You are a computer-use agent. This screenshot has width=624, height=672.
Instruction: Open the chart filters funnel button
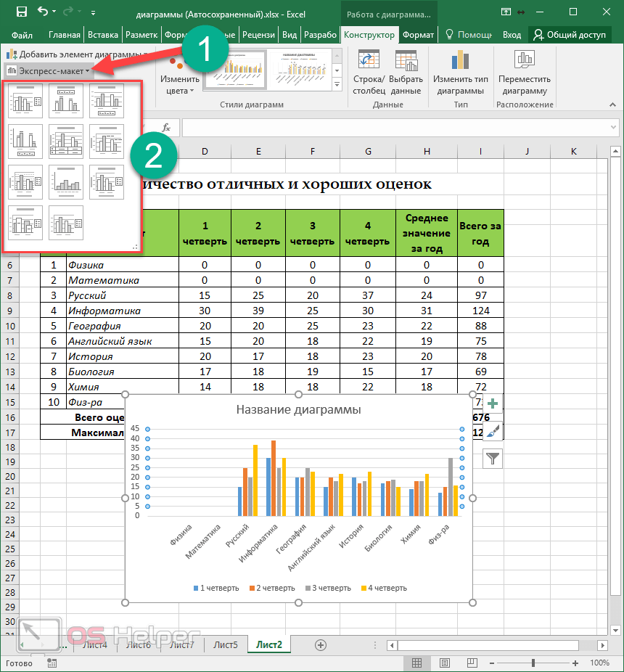(493, 458)
